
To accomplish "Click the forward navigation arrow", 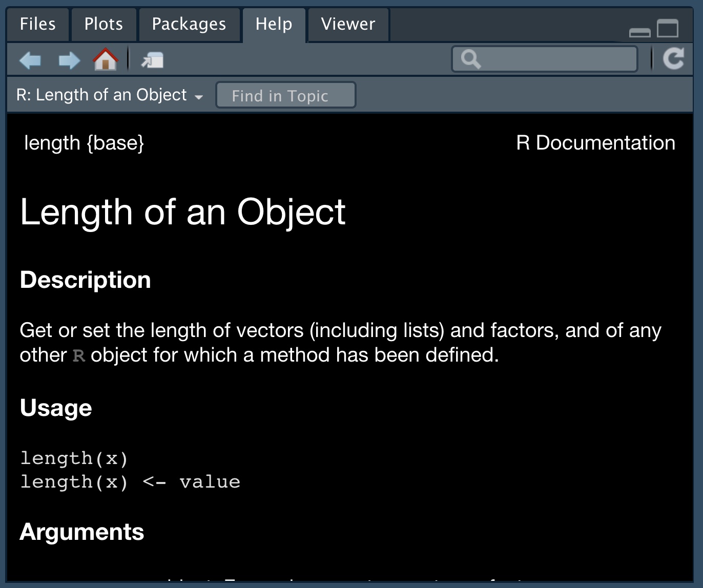I will [69, 59].
